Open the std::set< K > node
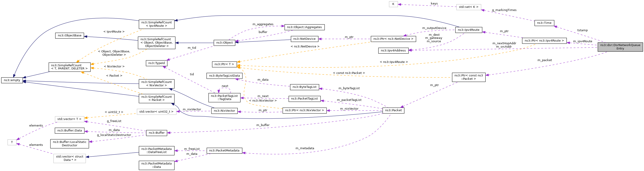 468,7
